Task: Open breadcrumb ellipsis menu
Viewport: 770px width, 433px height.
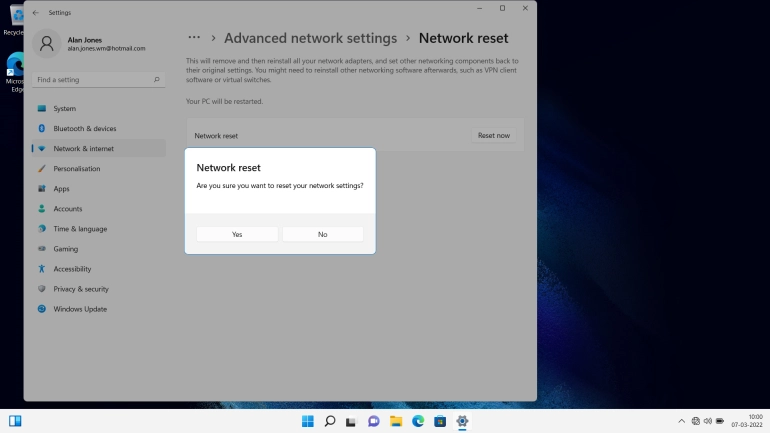Action: [194, 38]
